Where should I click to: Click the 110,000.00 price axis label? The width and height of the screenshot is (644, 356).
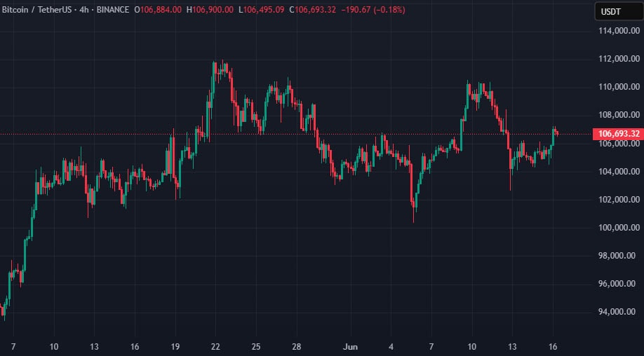coord(619,86)
